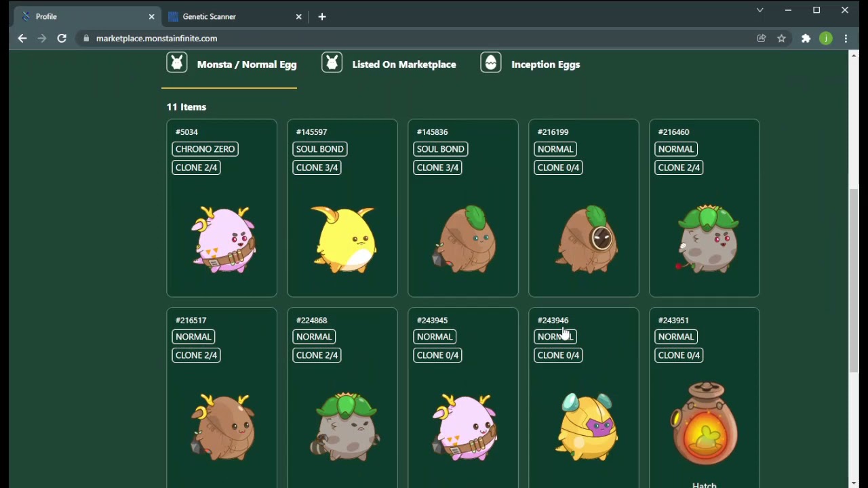Click the Monsta / Normal Egg rabbit icon
This screenshot has height=488, width=868.
click(x=177, y=62)
